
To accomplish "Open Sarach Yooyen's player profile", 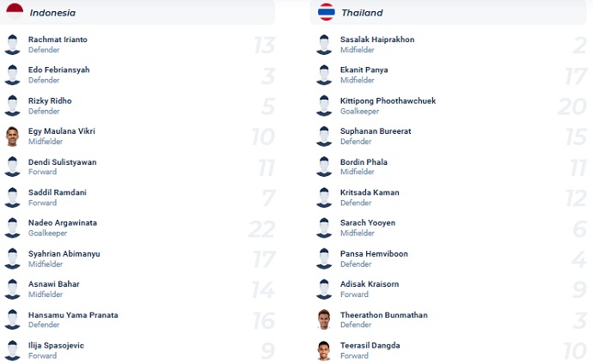I will click(368, 222).
